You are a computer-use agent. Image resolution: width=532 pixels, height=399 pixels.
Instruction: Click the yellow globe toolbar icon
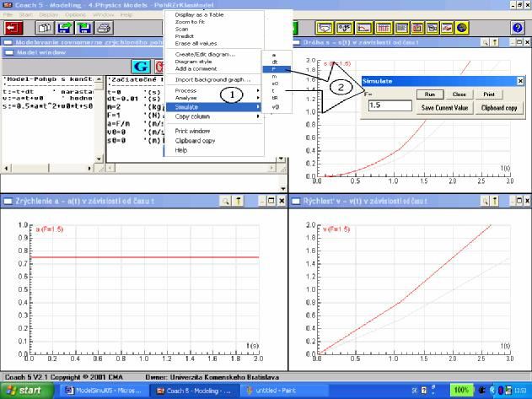(462, 28)
